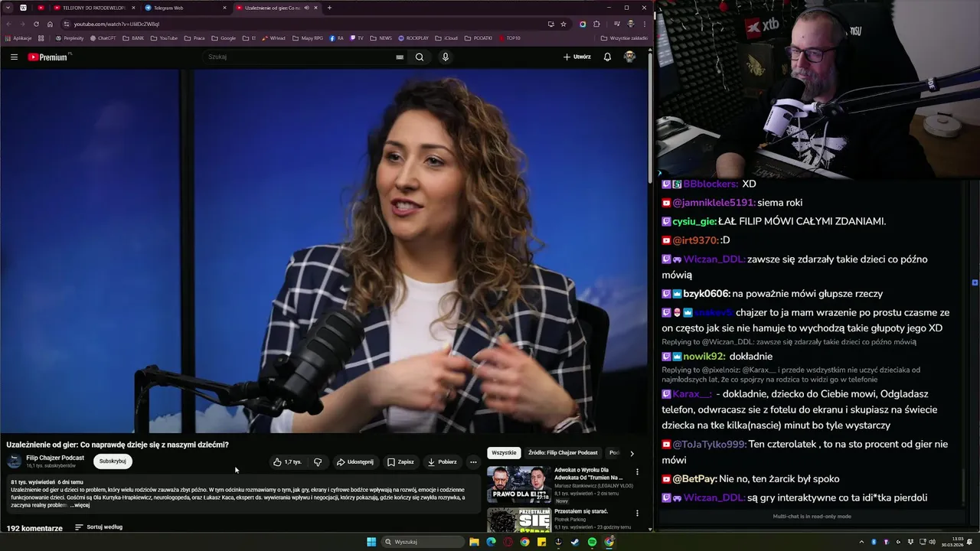Image resolution: width=980 pixels, height=551 pixels.
Task: Open more options for Przestałem się starać video
Action: (x=637, y=514)
